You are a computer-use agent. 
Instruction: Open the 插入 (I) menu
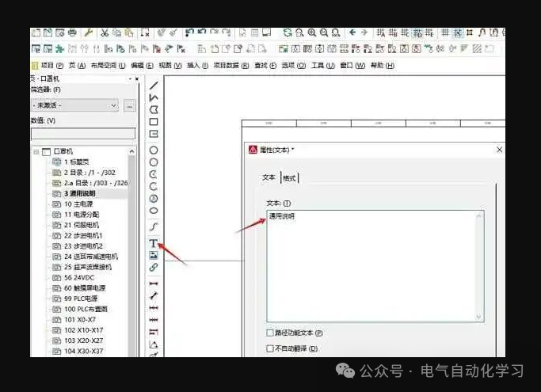(x=197, y=66)
